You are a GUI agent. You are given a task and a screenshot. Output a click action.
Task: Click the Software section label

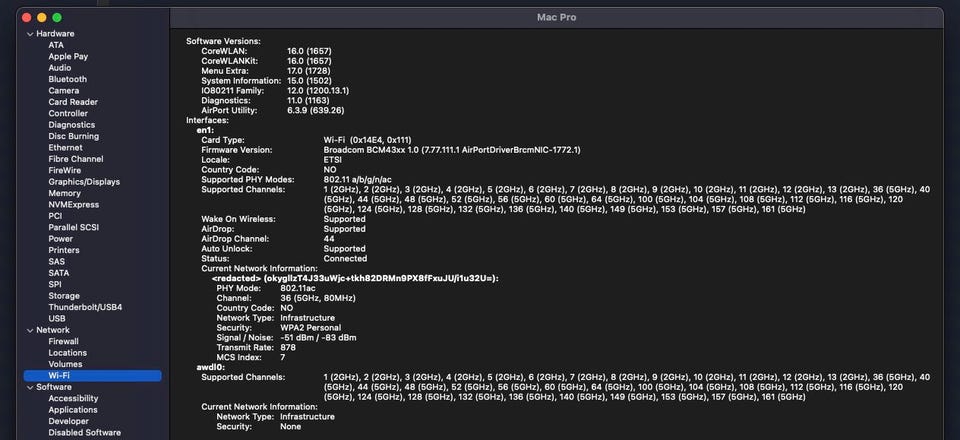[x=53, y=387]
